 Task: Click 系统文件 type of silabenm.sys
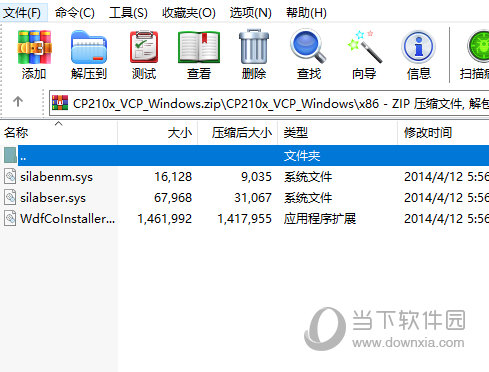pyautogui.click(x=308, y=177)
